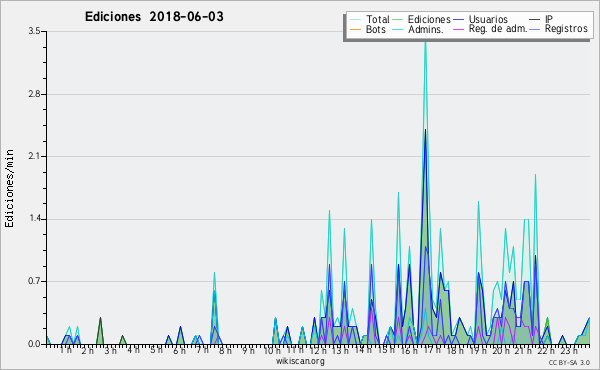Click the Registros legend label

566,29
